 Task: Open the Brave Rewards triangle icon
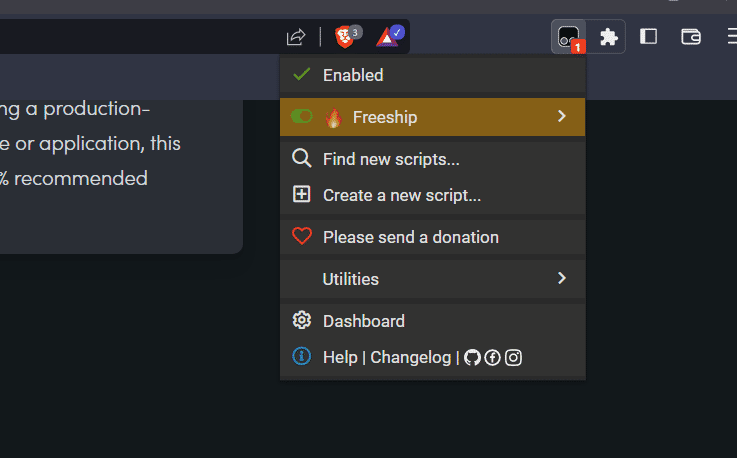pyautogui.click(x=388, y=37)
